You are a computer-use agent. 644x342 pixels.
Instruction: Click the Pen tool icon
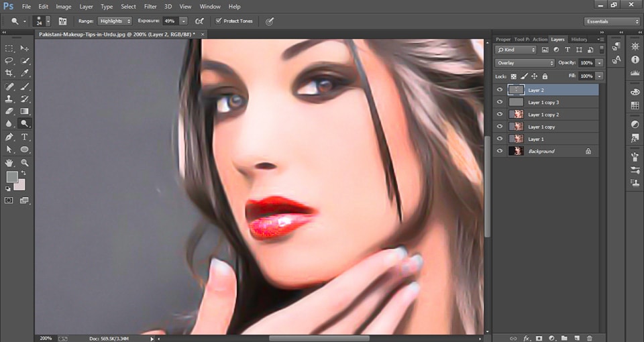(9, 137)
